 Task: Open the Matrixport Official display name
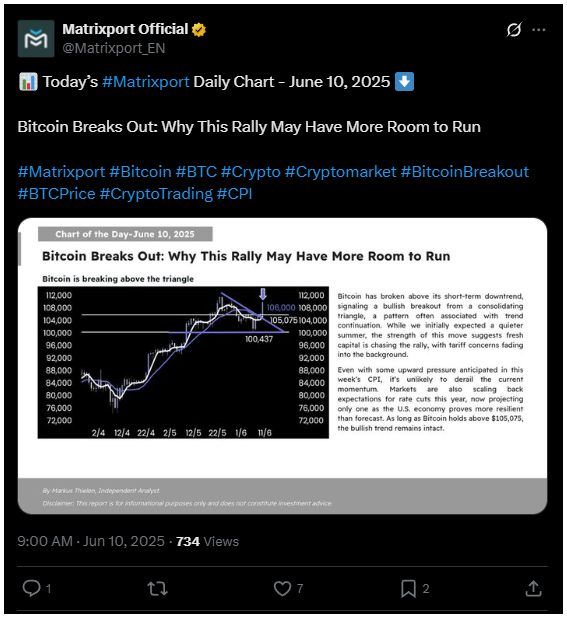pyautogui.click(x=125, y=29)
